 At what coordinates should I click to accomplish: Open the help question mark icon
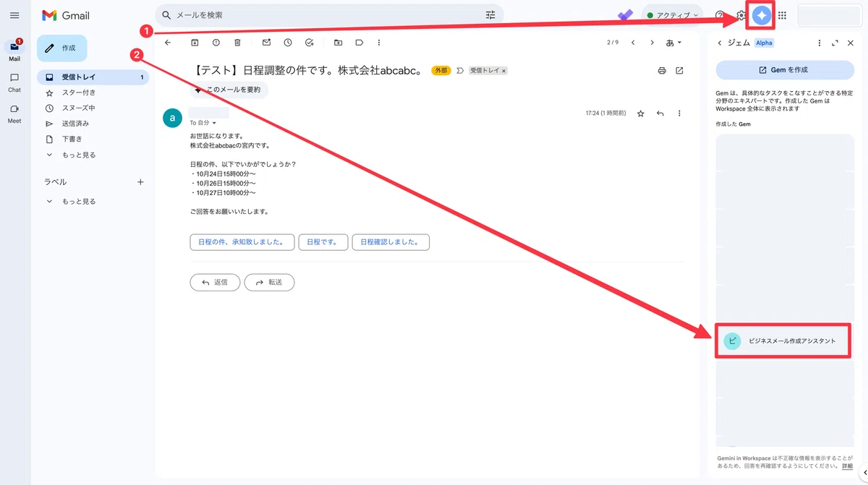[720, 15]
